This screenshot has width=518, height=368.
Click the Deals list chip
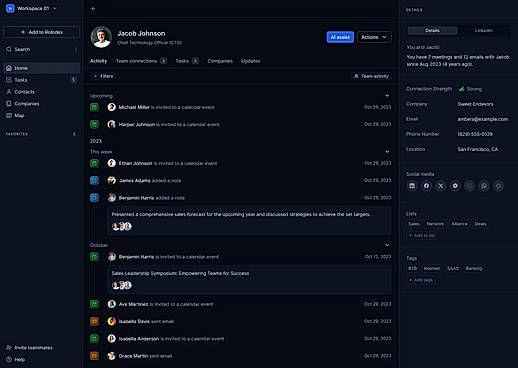click(480, 224)
